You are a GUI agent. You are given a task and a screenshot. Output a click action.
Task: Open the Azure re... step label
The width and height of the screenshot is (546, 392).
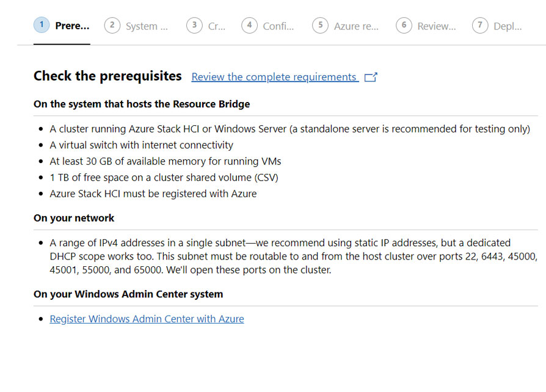356,26
